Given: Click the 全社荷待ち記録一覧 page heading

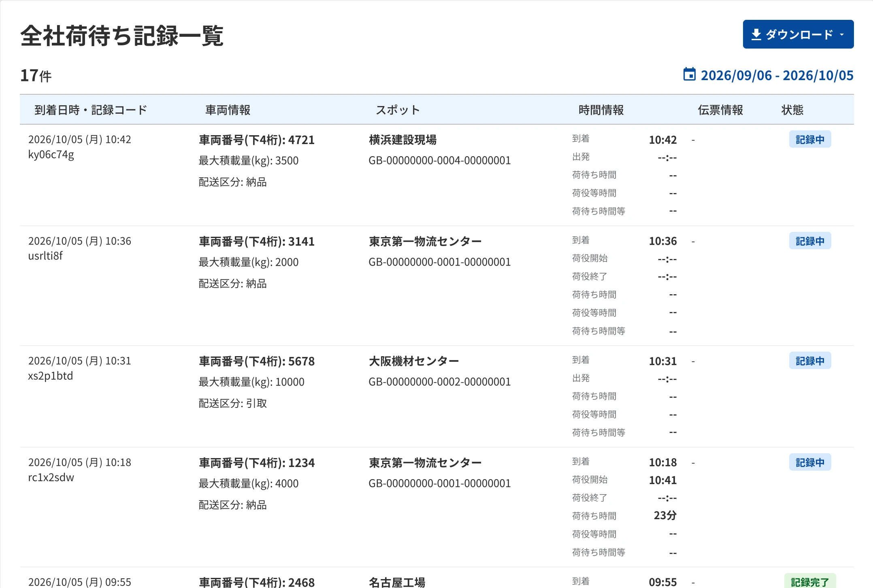Looking at the screenshot, I should point(122,36).
